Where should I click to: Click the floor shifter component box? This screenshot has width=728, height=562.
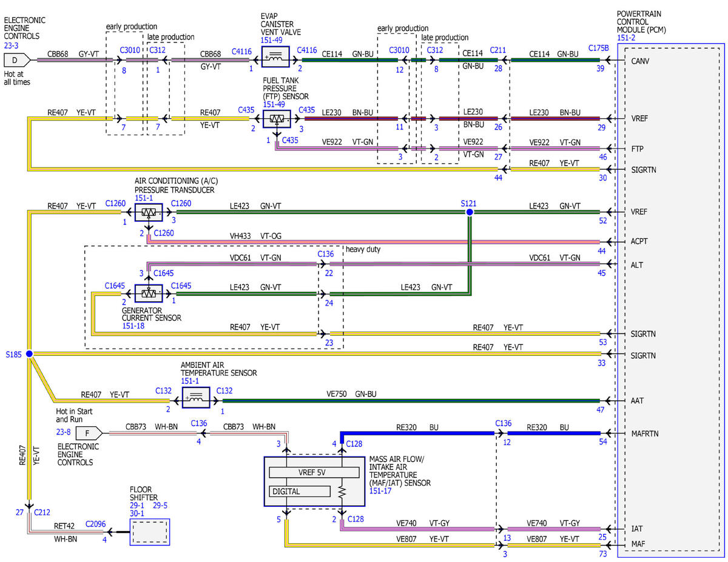point(150,532)
